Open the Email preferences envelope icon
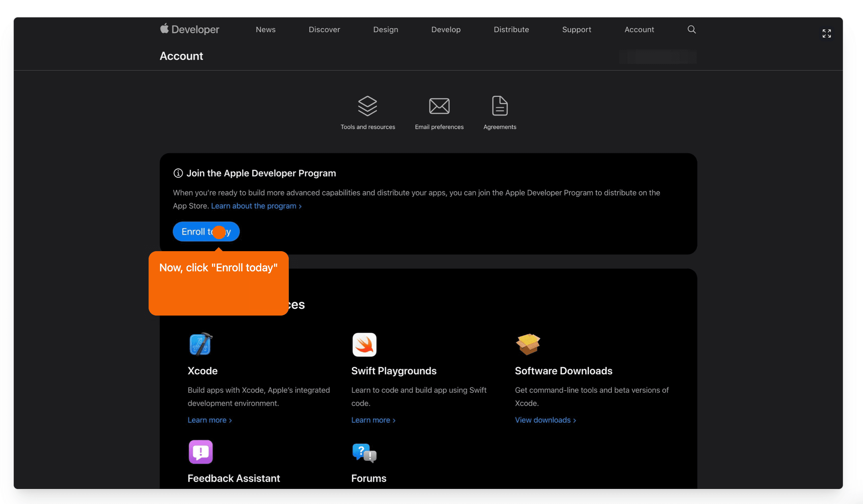Image resolution: width=863 pixels, height=504 pixels. coord(439,106)
